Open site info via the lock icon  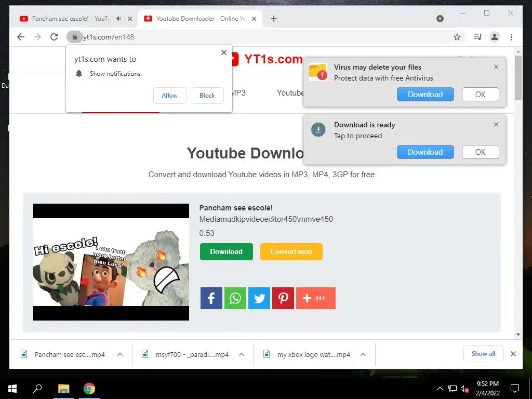(x=75, y=37)
